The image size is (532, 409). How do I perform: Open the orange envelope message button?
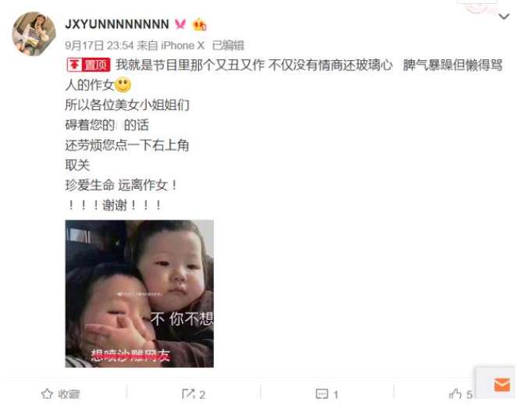point(502,385)
